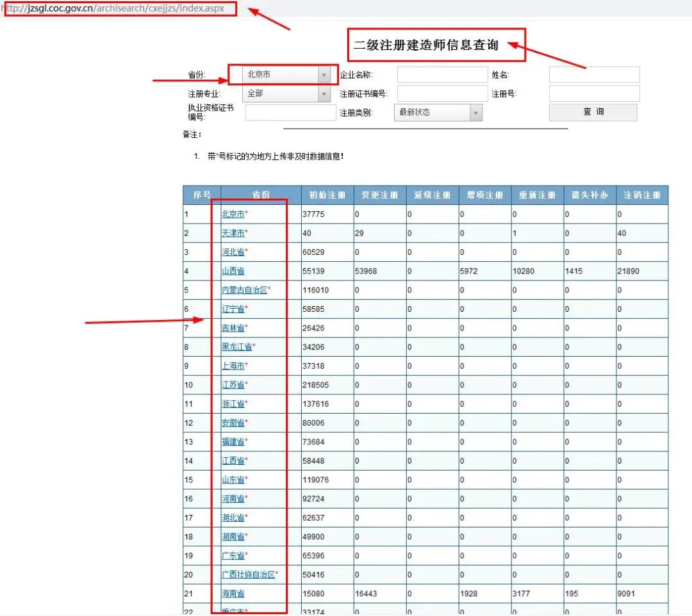The width and height of the screenshot is (692, 616).
Task: Select the 注册号 input field
Action: coord(594,93)
